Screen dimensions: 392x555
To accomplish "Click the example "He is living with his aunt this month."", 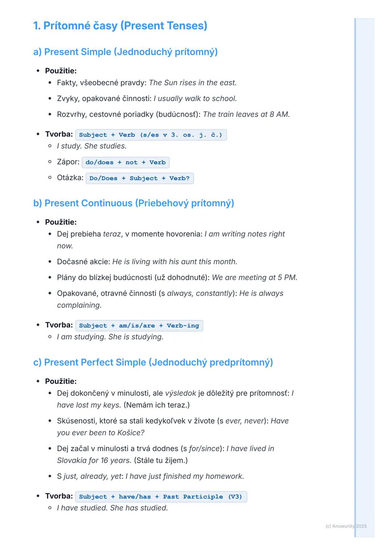I will pyautogui.click(x=175, y=262).
